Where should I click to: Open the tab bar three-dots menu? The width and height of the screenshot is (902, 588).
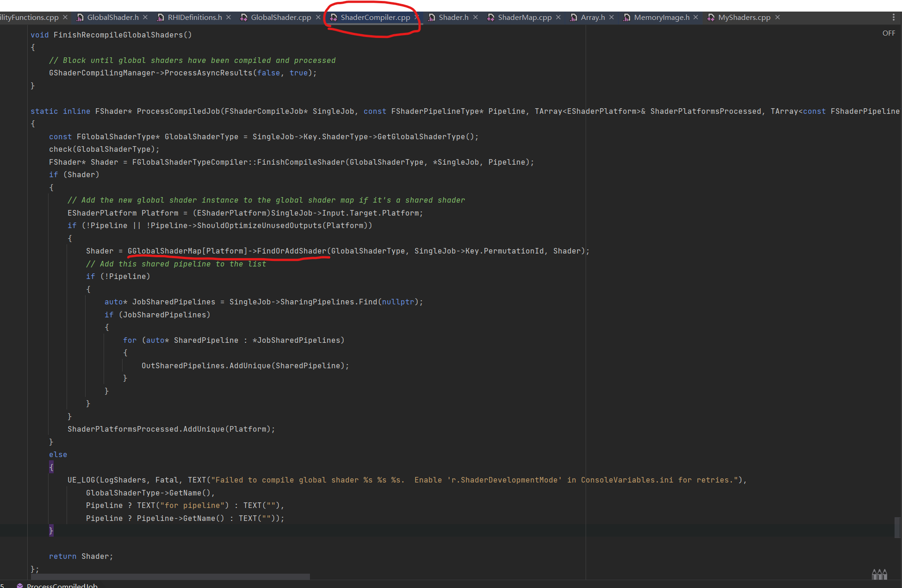(x=893, y=17)
